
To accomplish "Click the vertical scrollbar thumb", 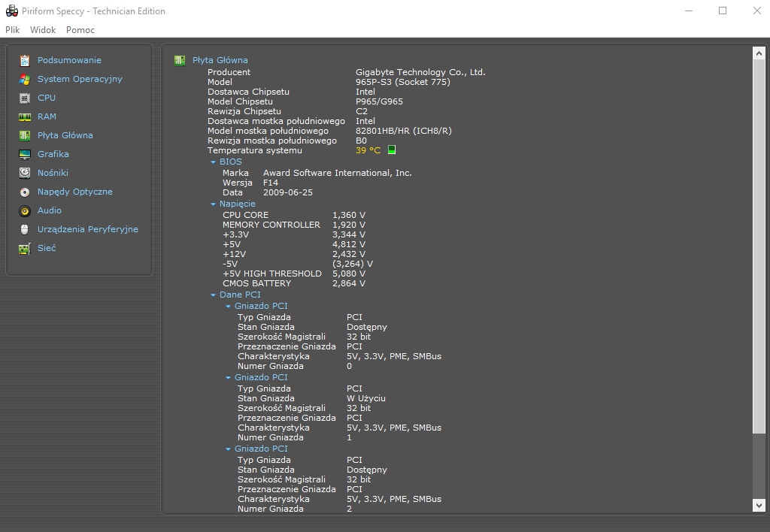I will click(759, 247).
